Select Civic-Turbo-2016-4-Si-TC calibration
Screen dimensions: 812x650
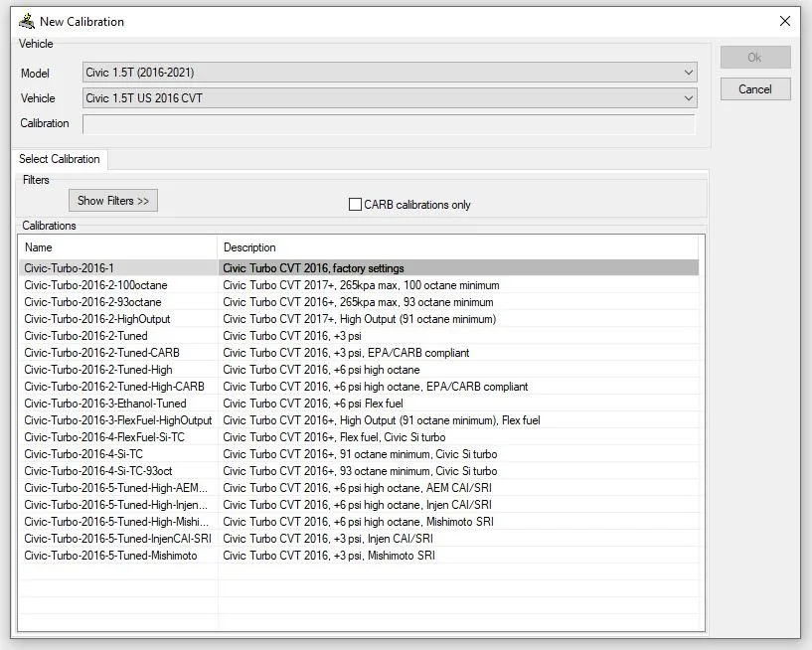[359, 454]
